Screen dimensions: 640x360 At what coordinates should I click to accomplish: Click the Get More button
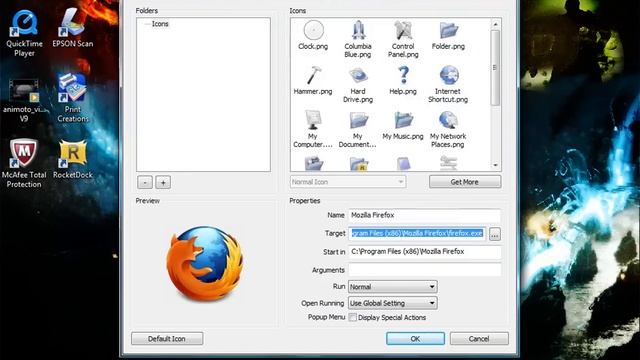[x=465, y=182]
